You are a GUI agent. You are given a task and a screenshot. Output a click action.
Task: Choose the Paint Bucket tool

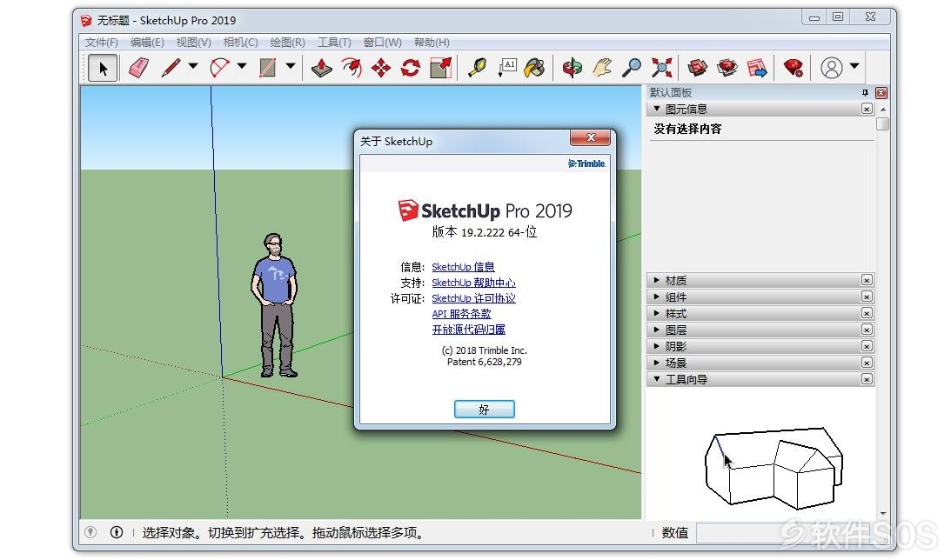point(535,67)
